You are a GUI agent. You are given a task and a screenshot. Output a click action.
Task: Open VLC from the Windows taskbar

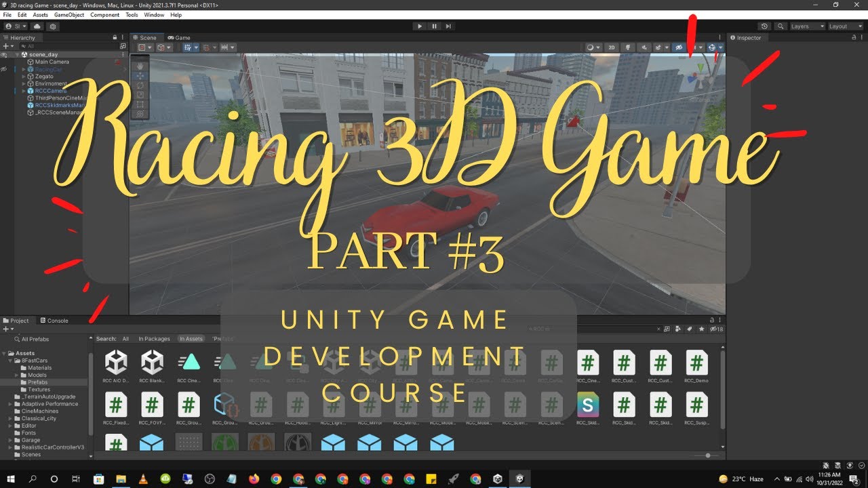143,479
